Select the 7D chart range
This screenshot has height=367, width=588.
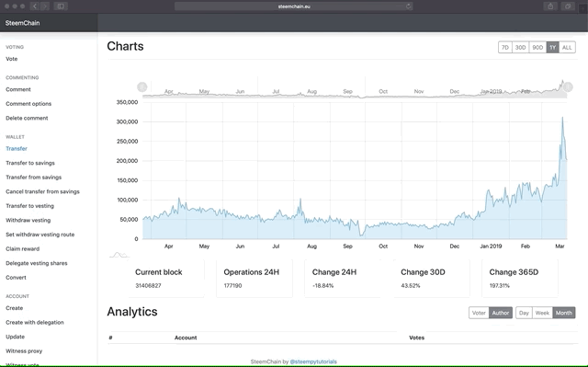click(505, 47)
